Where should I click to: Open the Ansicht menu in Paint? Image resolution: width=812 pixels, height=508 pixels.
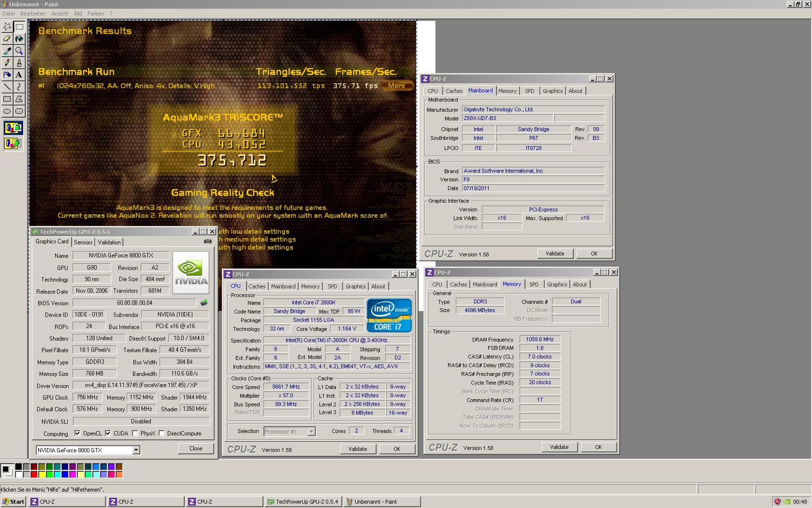pyautogui.click(x=60, y=14)
